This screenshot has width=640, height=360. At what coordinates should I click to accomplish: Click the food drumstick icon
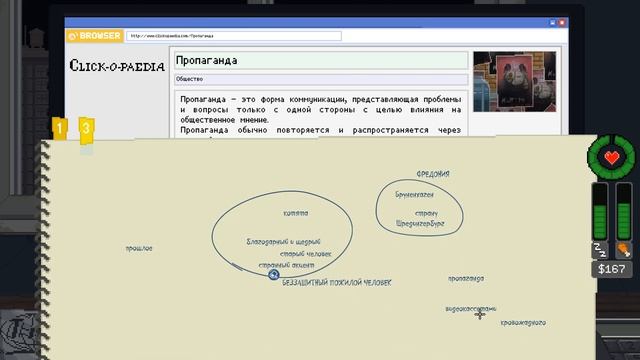click(x=623, y=250)
